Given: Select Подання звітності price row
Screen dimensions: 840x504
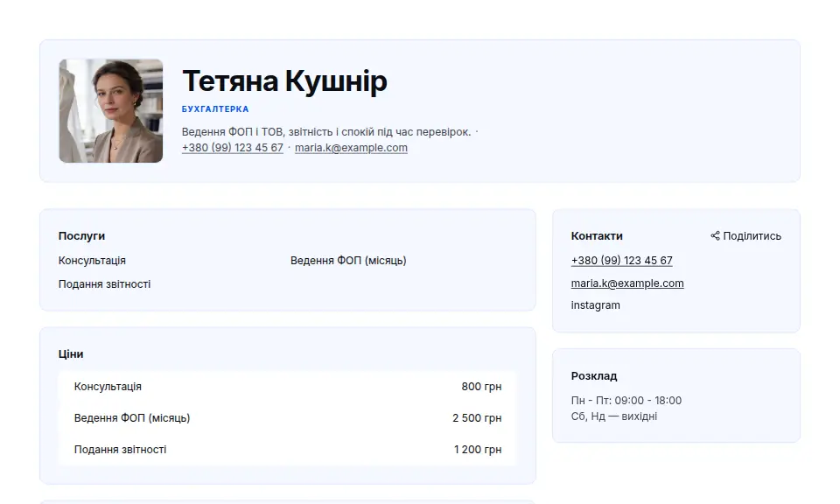Looking at the screenshot, I should pos(288,450).
